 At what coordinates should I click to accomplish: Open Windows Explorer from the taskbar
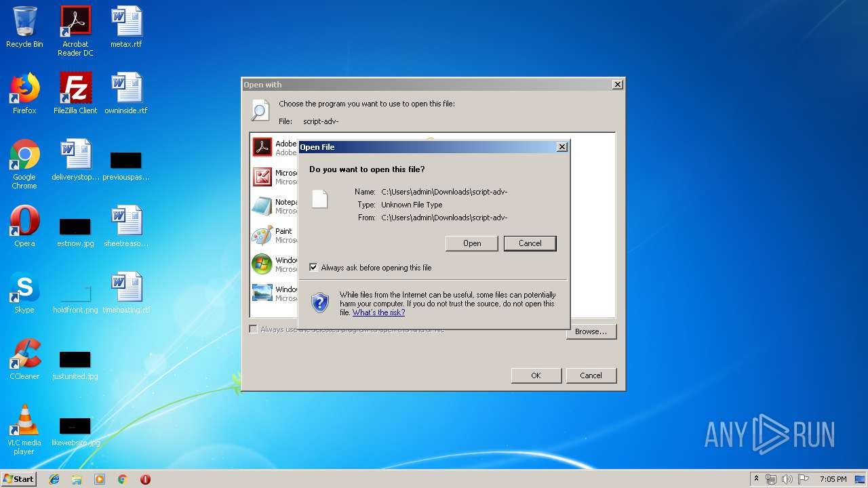coord(77,479)
